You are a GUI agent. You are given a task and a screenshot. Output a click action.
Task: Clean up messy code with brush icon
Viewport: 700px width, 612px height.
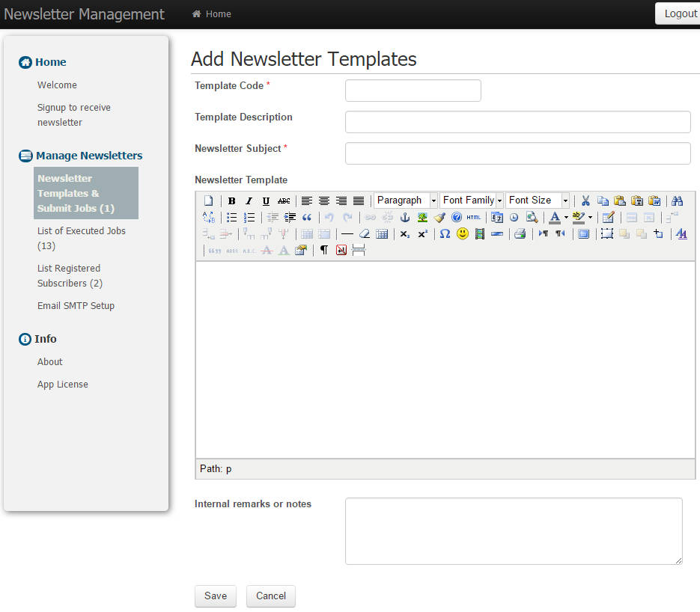[439, 217]
